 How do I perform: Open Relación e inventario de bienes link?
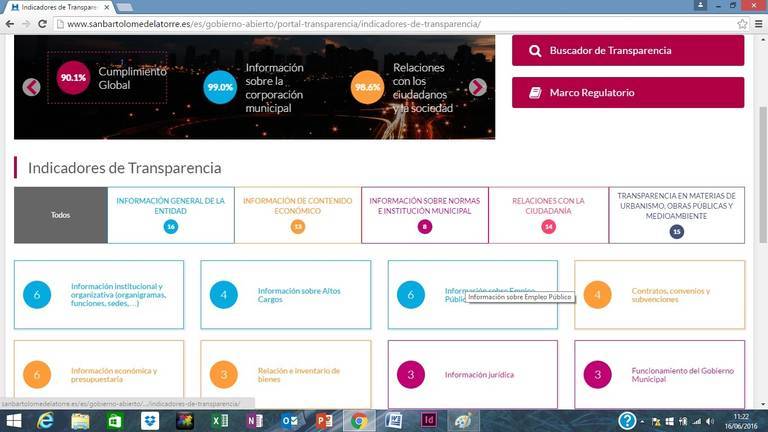click(299, 375)
